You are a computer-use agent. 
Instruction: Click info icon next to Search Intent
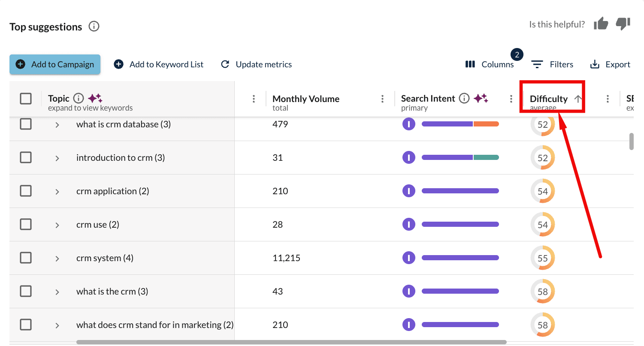pyautogui.click(x=464, y=98)
